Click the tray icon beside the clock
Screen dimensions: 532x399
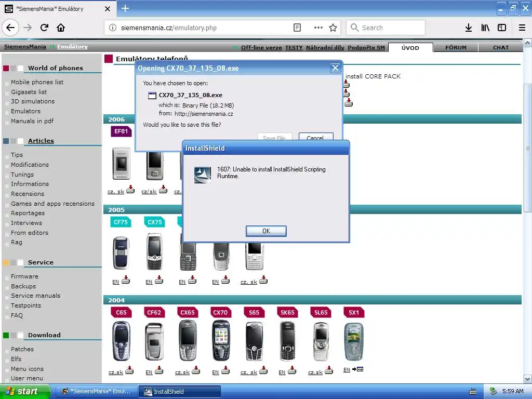493,392
